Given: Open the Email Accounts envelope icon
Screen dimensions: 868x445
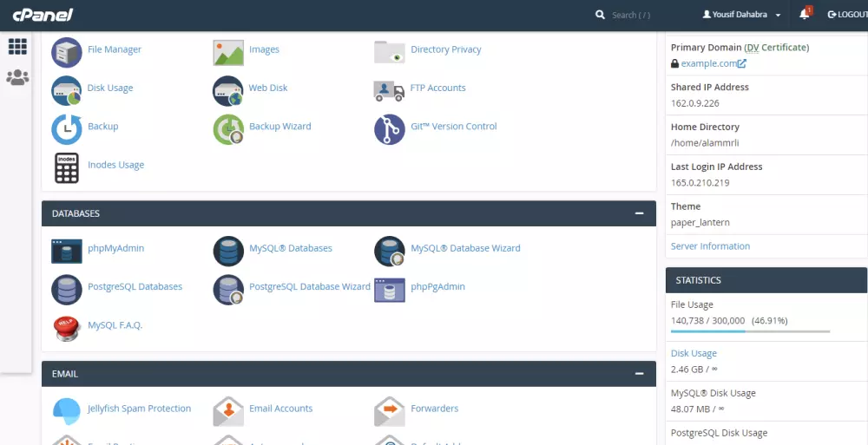Looking at the screenshot, I should [228, 411].
